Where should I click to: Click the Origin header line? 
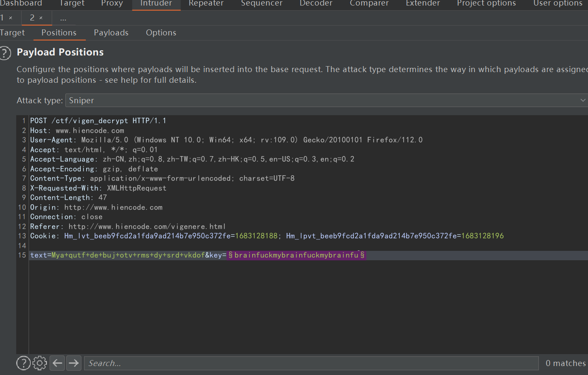96,207
